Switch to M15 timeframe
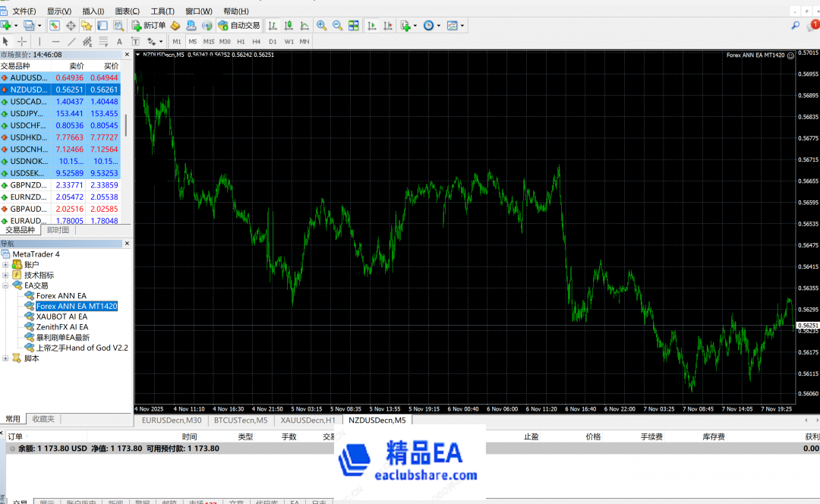The height and width of the screenshot is (504, 820). pyautogui.click(x=209, y=41)
